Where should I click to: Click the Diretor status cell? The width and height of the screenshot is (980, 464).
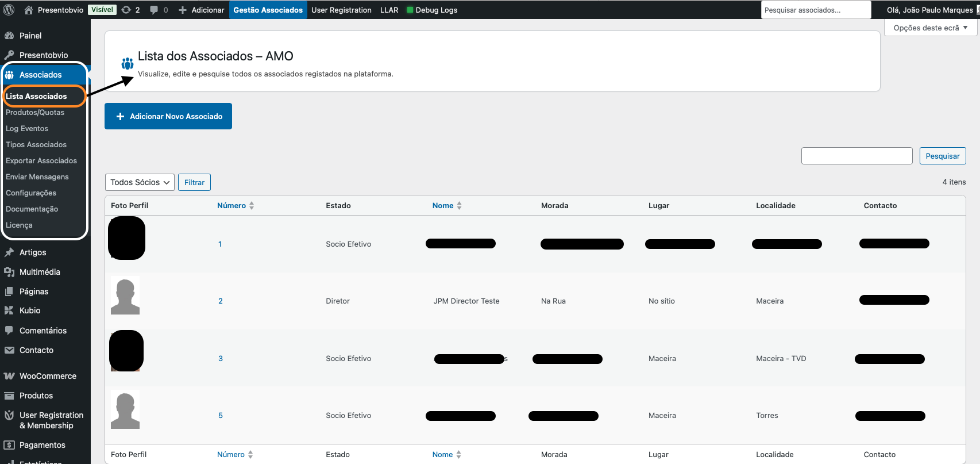coord(338,301)
